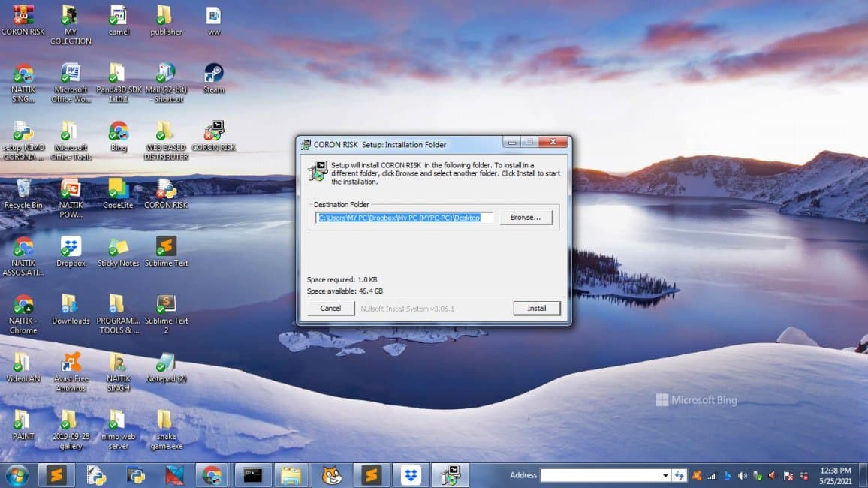Select the Avast Free Antivirus desktop icon

coord(71,372)
